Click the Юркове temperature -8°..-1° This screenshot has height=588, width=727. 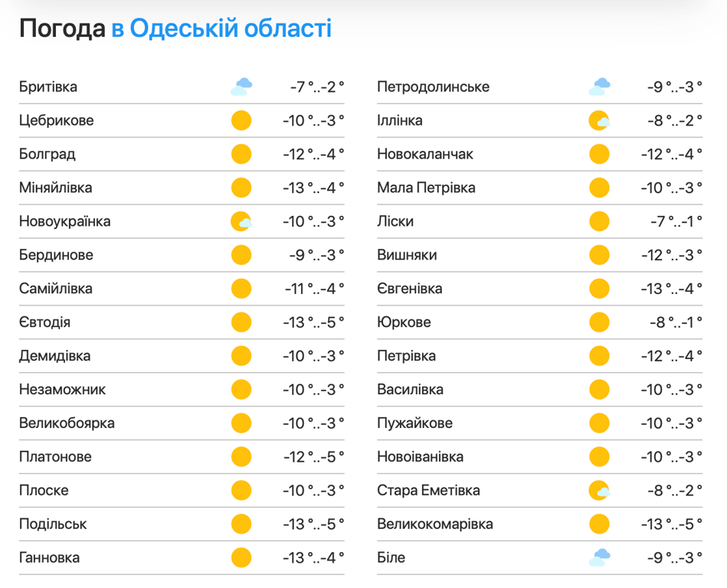tap(675, 322)
